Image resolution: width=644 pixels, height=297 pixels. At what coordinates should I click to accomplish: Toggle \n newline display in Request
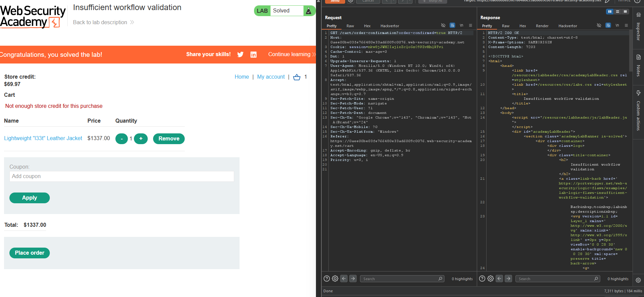(x=461, y=25)
